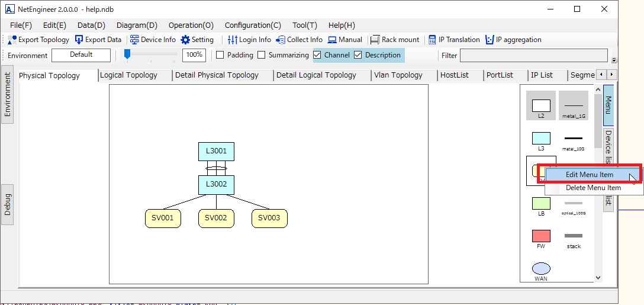This screenshot has height=305, width=644.
Task: Click the Rack mount toolbar icon
Action: coord(375,40)
